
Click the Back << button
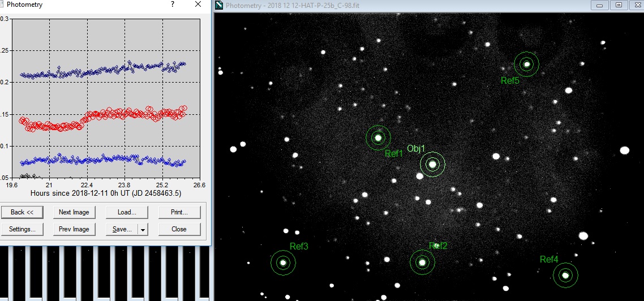[x=22, y=212]
